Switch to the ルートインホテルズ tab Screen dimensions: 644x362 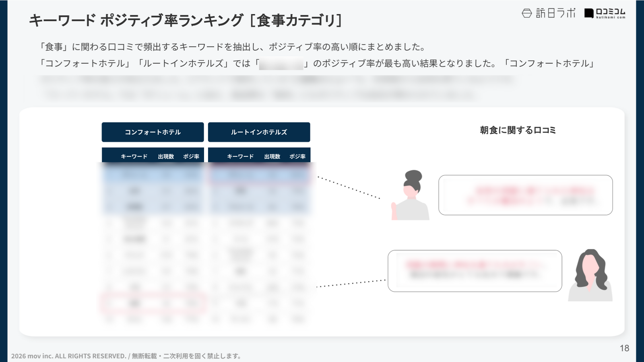[259, 132]
